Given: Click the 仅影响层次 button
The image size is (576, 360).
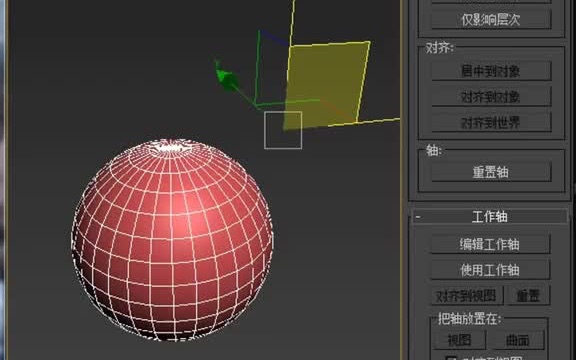Looking at the screenshot, I should (x=491, y=20).
